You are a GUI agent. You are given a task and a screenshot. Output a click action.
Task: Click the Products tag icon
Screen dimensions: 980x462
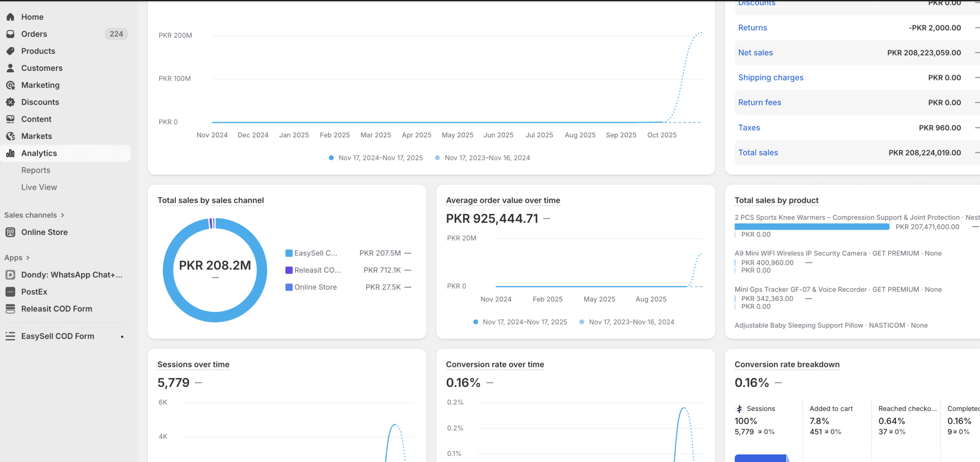(10, 51)
